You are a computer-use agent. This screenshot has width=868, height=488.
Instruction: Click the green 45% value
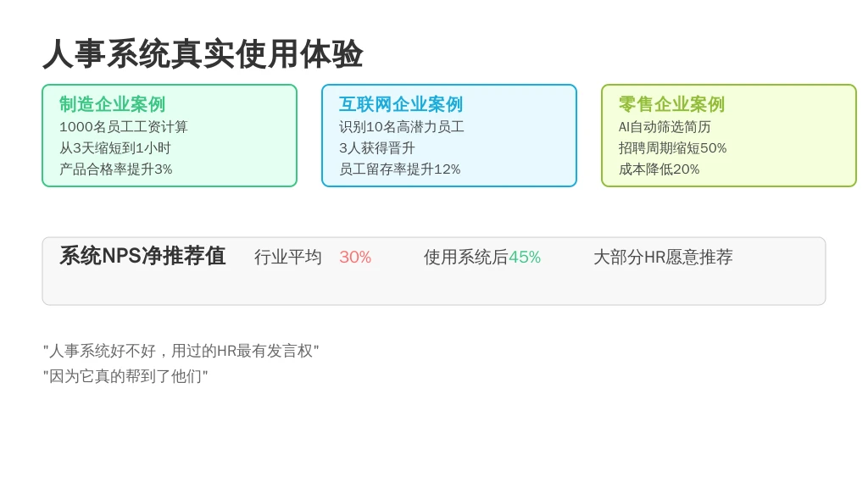click(x=525, y=258)
